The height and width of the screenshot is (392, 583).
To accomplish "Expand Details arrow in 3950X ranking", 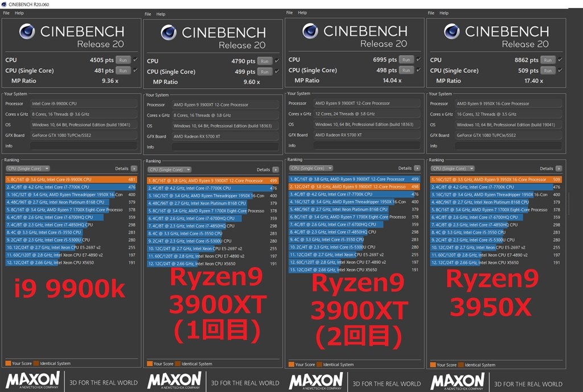I will (x=559, y=168).
